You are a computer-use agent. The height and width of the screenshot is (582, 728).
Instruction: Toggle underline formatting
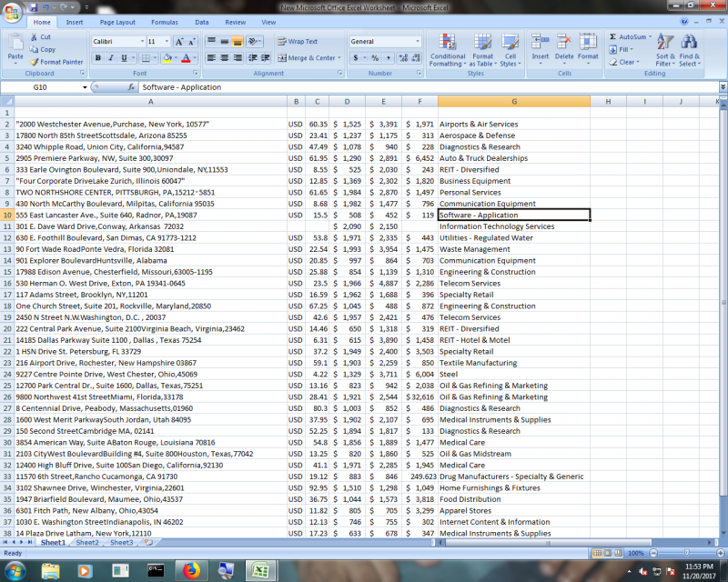click(124, 58)
